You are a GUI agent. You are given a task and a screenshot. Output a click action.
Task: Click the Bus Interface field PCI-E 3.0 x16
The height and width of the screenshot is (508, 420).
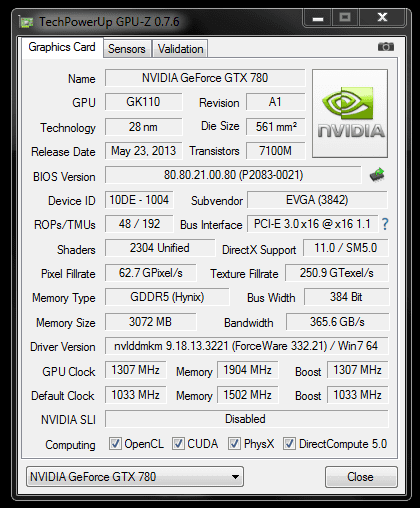312,224
